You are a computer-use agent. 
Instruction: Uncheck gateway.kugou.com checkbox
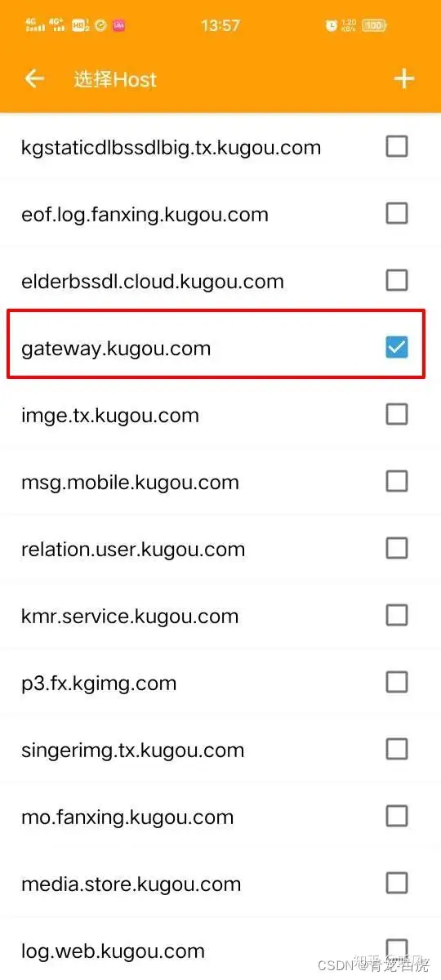(397, 348)
